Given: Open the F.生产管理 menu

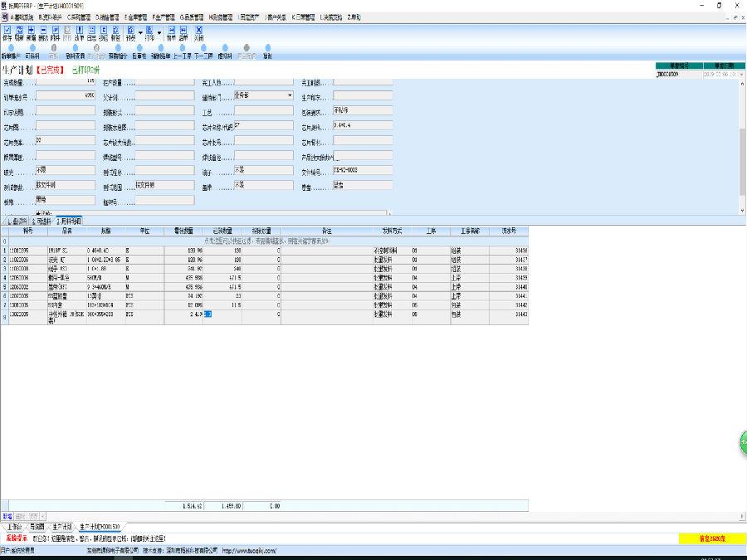Looking at the screenshot, I should [x=164, y=17].
